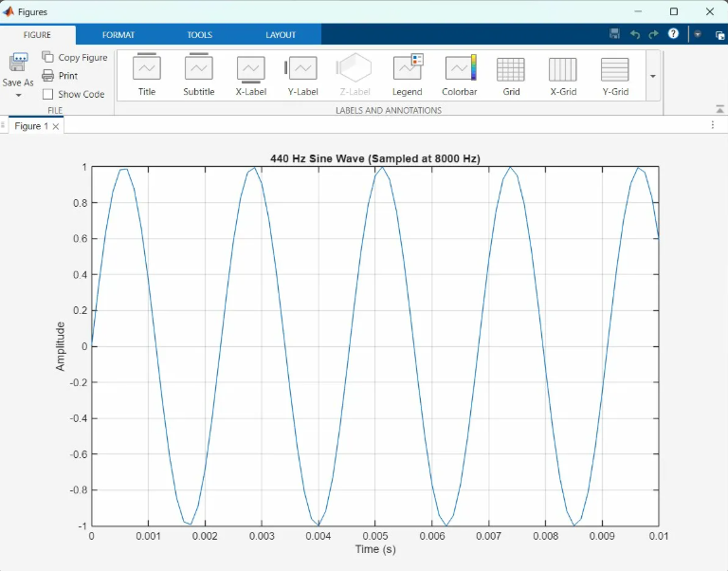Toggle the Legend

(x=408, y=75)
